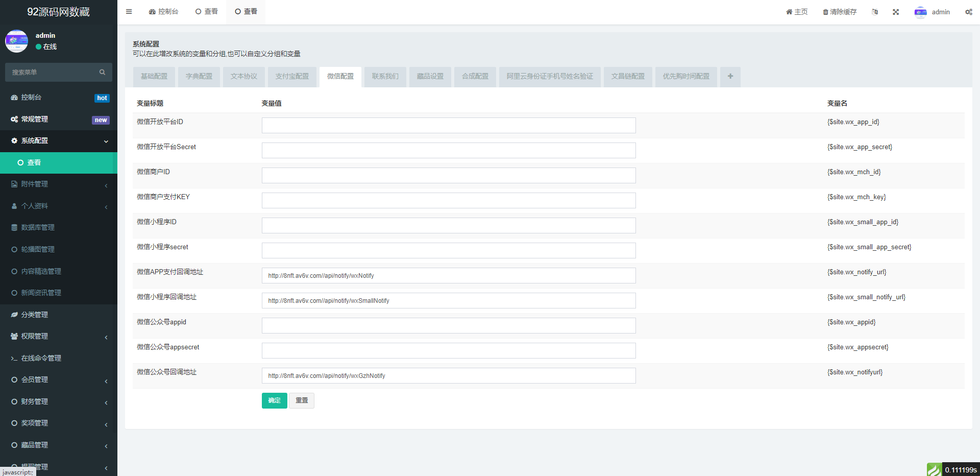Screen dimensions: 980x476
Task: Switch to the 支付宝配置 tab
Action: [x=292, y=77]
